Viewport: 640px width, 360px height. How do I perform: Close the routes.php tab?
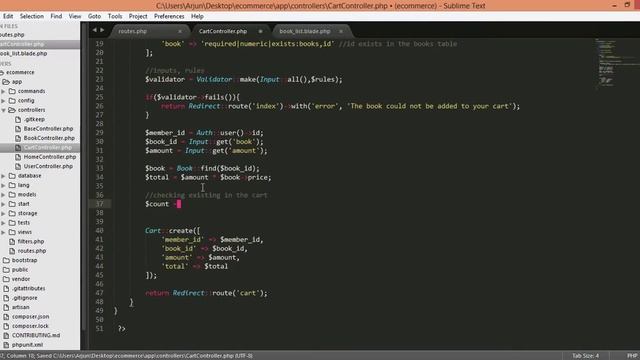coord(180,31)
